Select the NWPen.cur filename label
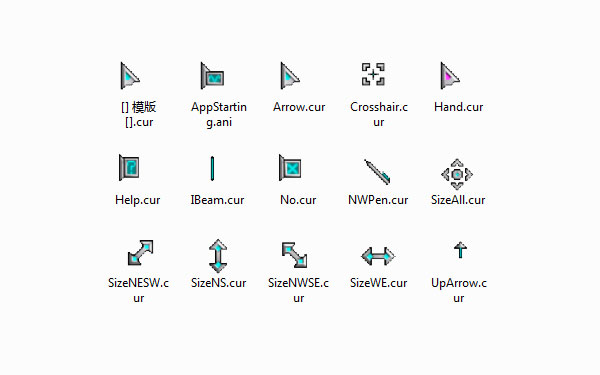 [x=378, y=200]
